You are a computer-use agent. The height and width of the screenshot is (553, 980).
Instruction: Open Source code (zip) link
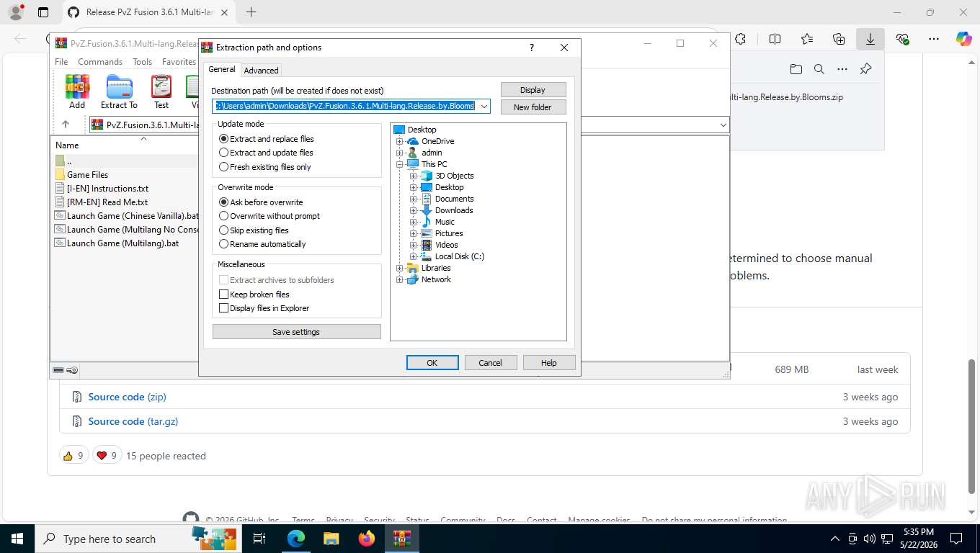127,397
